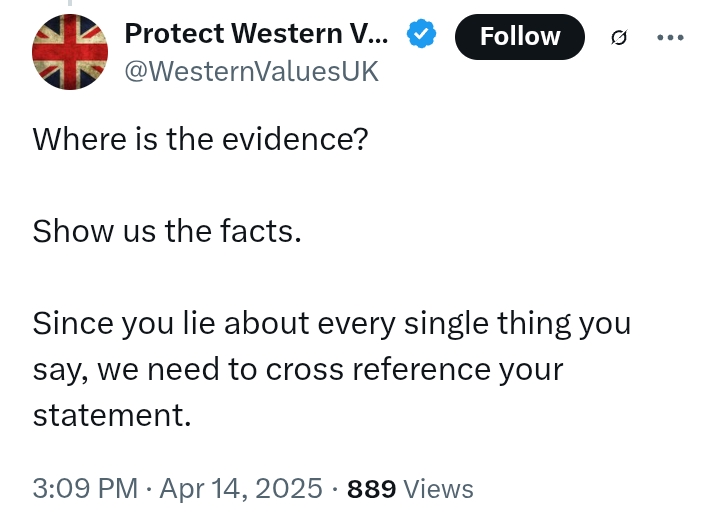
Task: Click the grey thread connector line above avatar
Action: click(70, 3)
